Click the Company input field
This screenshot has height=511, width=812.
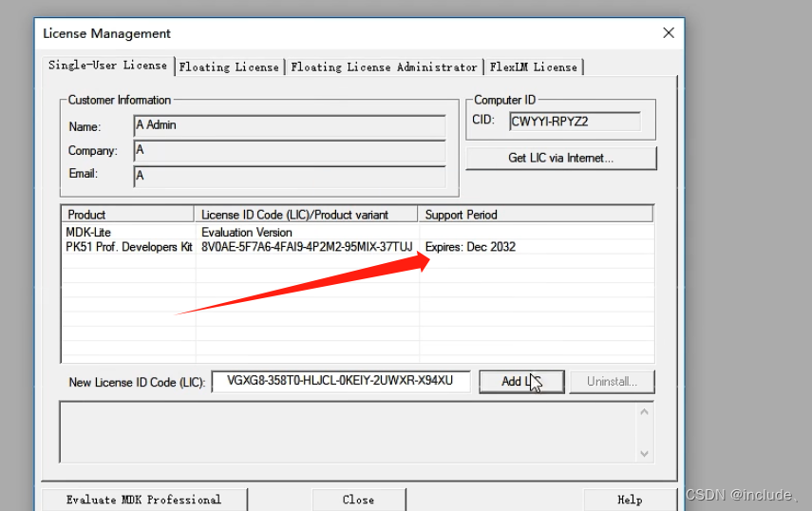pyautogui.click(x=290, y=151)
